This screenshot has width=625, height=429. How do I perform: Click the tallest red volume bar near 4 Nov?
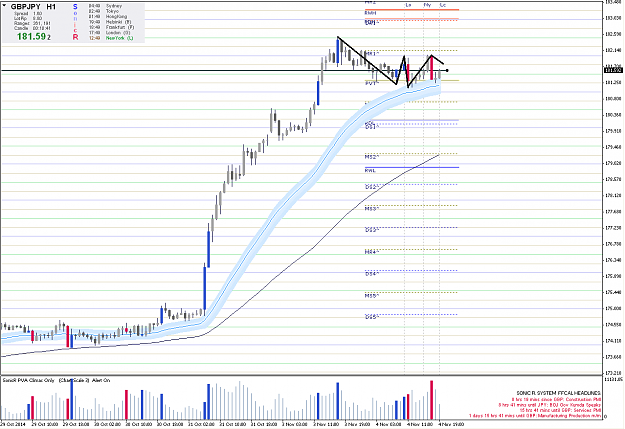(x=431, y=399)
